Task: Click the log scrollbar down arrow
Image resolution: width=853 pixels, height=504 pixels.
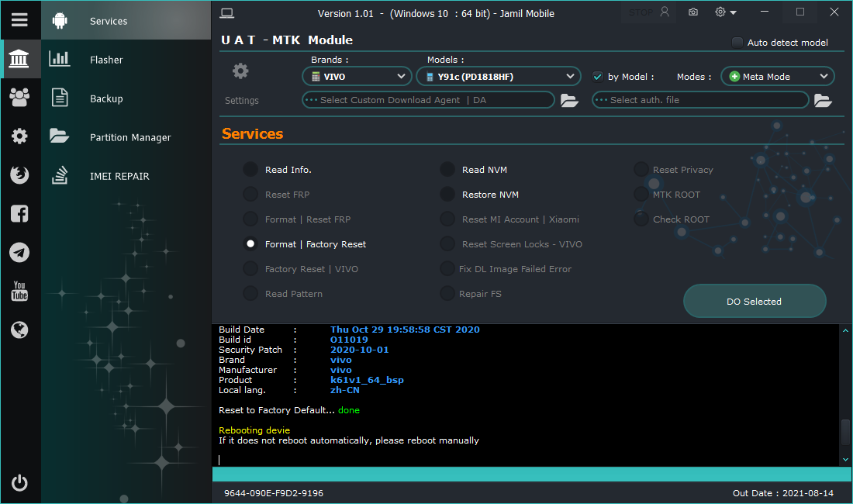Action: (x=845, y=460)
